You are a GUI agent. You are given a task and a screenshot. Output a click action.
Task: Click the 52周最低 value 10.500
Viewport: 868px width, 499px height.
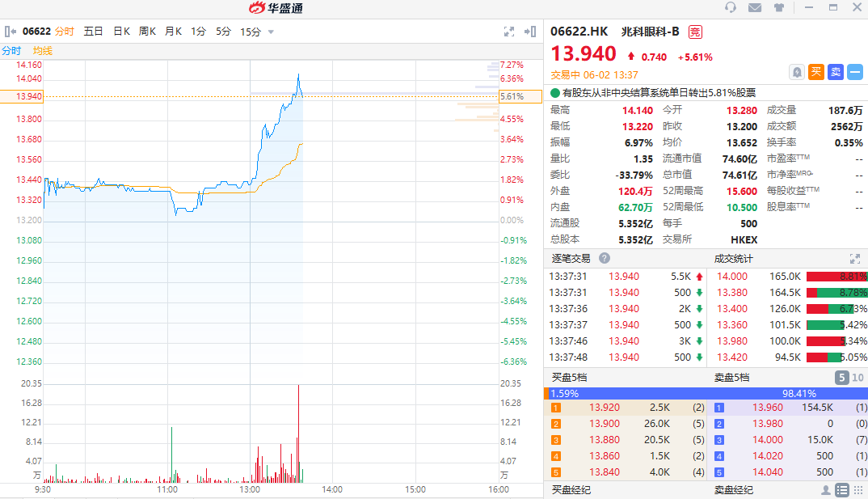click(x=742, y=207)
